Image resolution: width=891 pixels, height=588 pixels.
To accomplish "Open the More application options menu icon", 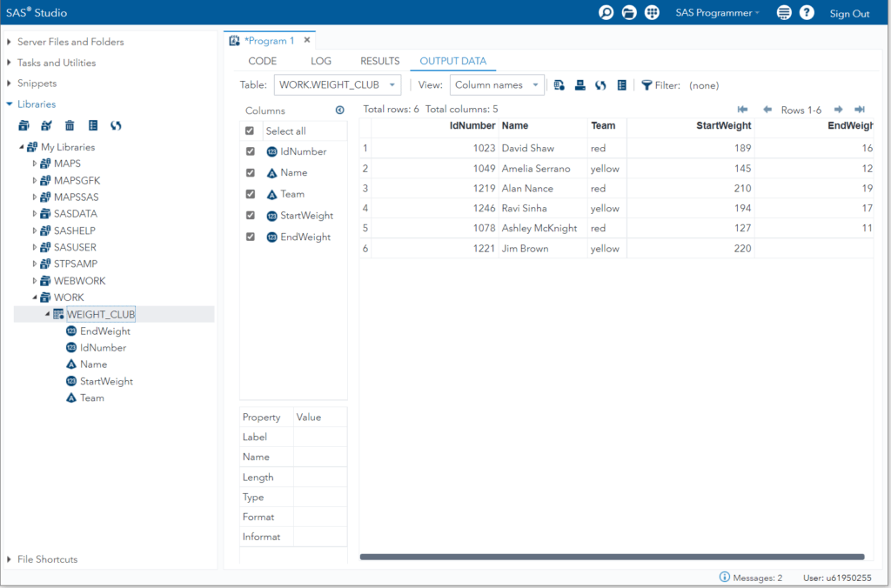I will (x=784, y=12).
